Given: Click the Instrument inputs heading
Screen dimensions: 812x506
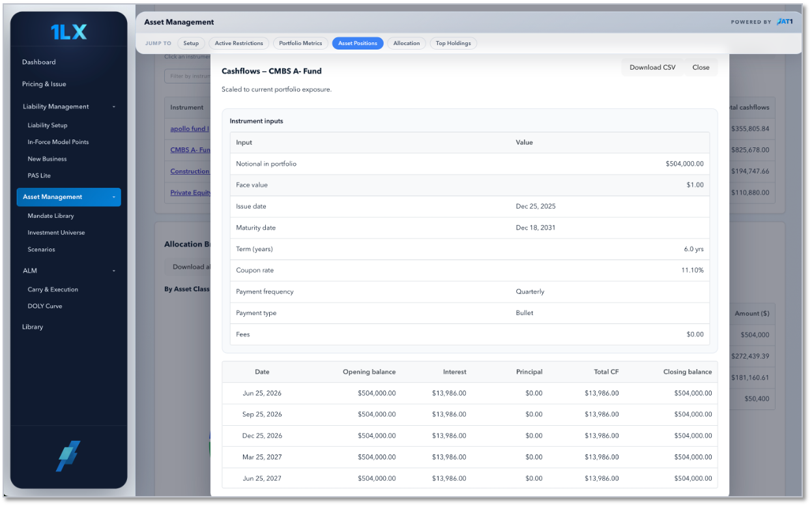Looking at the screenshot, I should pyautogui.click(x=256, y=121).
